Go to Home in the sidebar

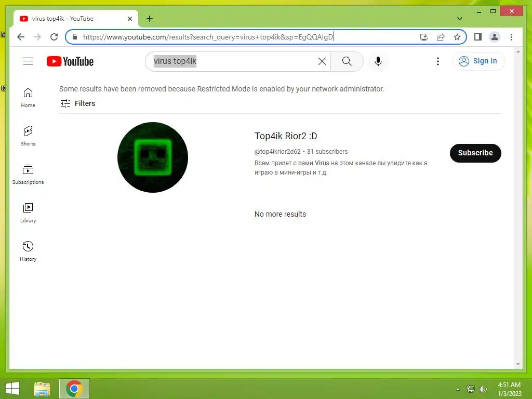click(x=28, y=98)
